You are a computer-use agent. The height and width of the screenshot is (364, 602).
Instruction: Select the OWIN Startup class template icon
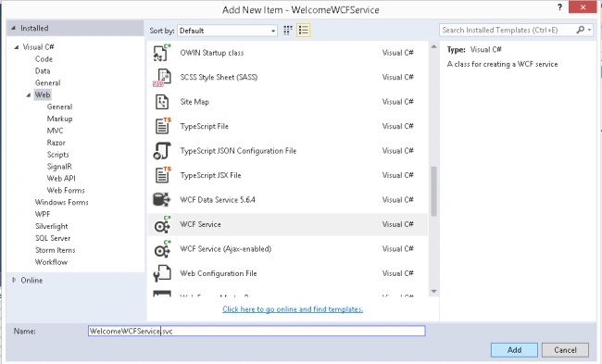pos(162,53)
